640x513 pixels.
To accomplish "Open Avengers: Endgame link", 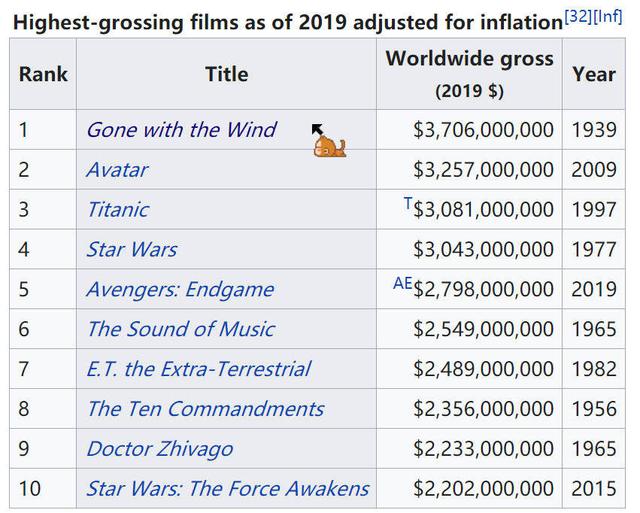I will (179, 289).
